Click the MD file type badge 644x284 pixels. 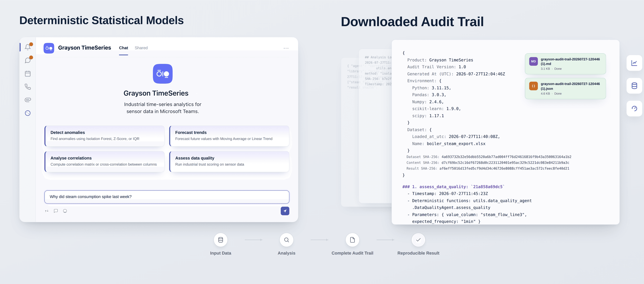[533, 62]
